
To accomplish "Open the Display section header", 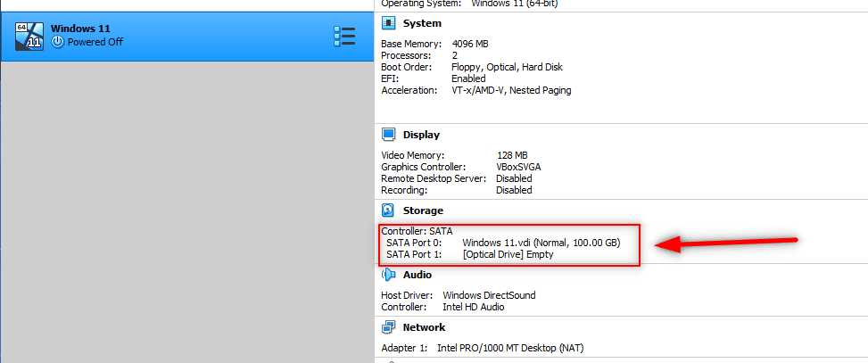I will (x=421, y=135).
